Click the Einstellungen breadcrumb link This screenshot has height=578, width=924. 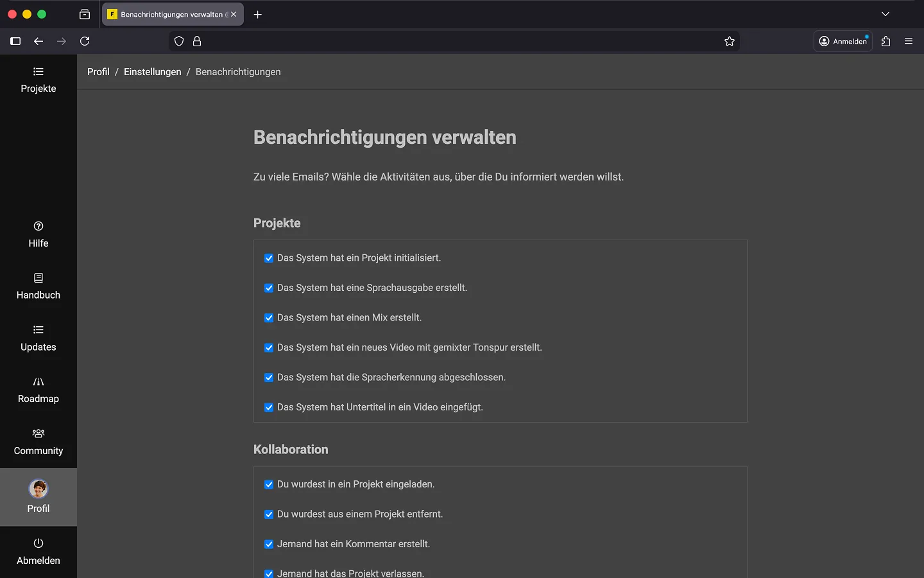pyautogui.click(x=152, y=72)
